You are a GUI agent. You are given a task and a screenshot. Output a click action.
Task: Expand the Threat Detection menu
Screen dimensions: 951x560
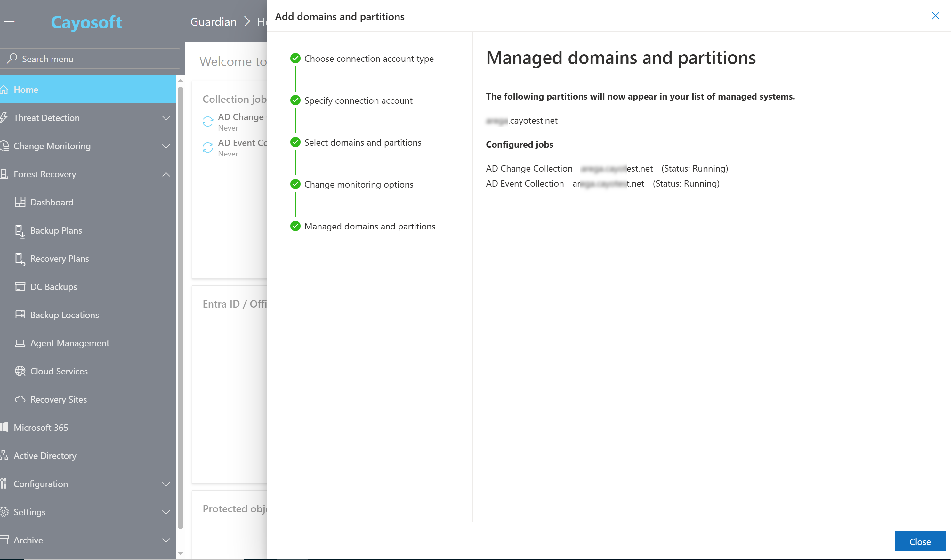pos(166,118)
